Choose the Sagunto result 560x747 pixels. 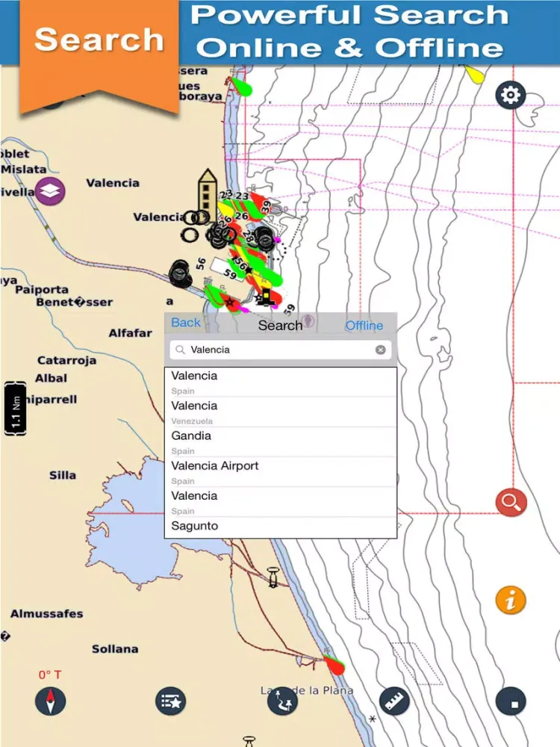click(x=281, y=527)
